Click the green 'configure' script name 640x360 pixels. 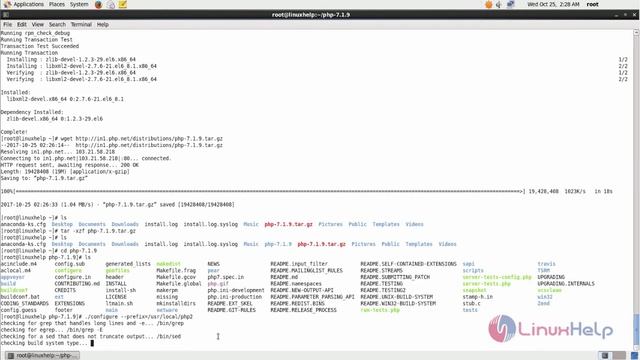pos(68,271)
